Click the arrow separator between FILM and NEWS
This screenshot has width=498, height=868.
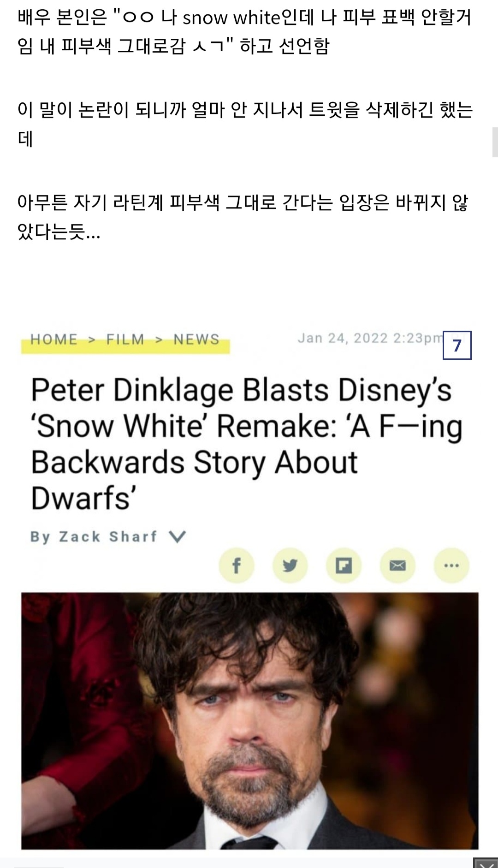(x=159, y=340)
